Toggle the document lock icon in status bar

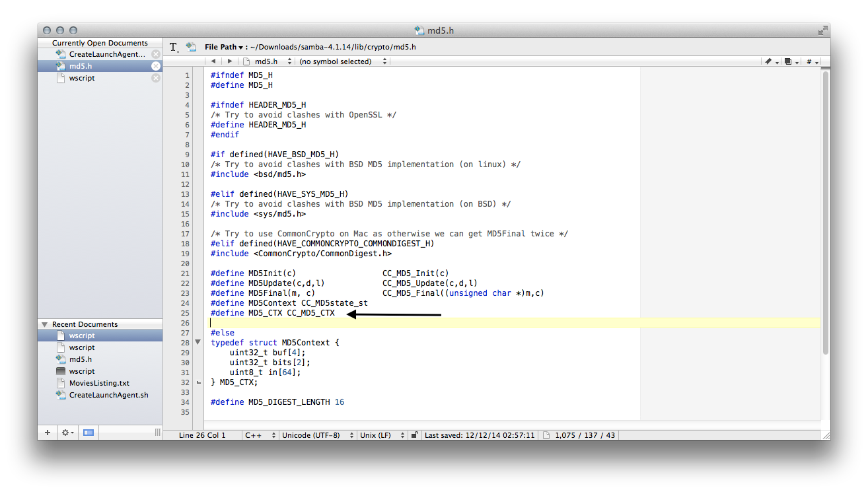(x=414, y=435)
